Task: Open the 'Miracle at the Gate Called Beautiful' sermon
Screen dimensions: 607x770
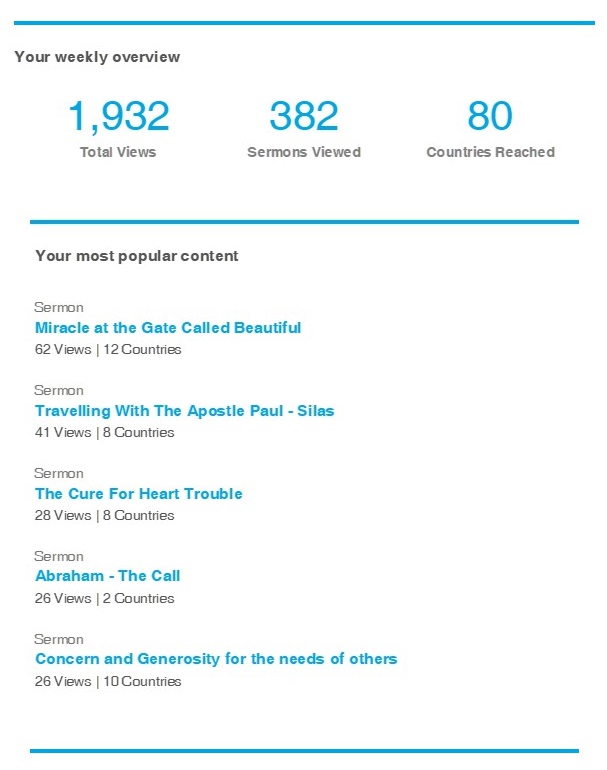Action: click(168, 328)
